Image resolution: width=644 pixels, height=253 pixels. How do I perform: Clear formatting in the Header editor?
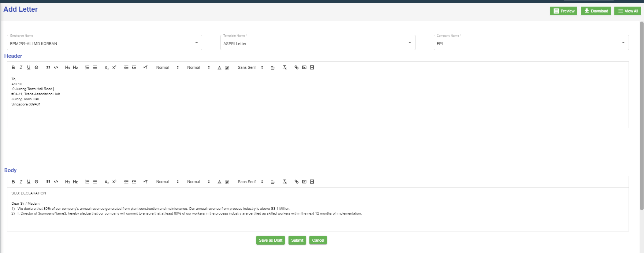[284, 67]
